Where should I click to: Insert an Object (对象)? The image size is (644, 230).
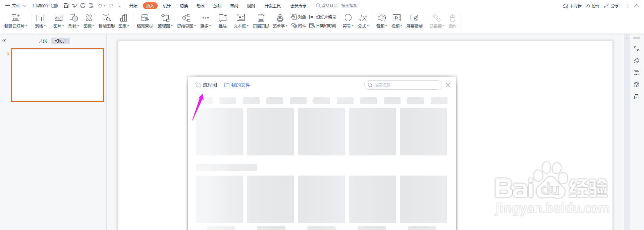point(299,17)
